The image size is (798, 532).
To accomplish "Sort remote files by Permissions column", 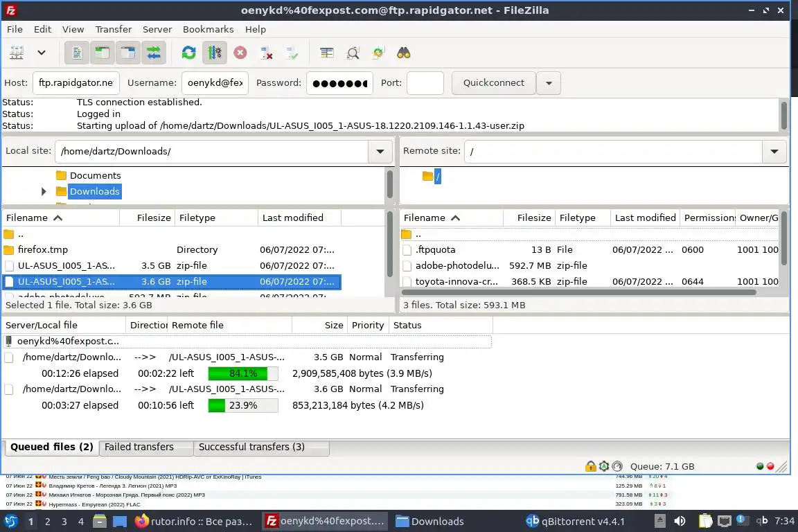I will 707,218.
